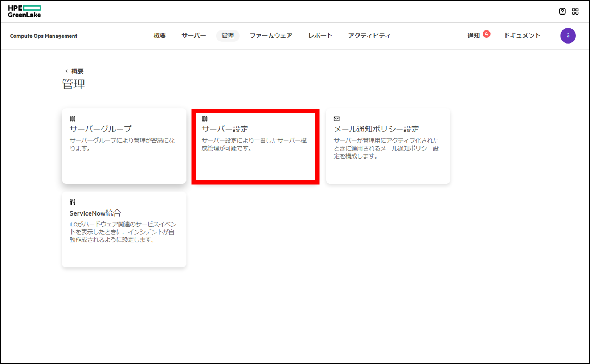This screenshot has height=364, width=590.
Task: Click the tools icon on ServiceNow統合
Action: click(x=73, y=202)
